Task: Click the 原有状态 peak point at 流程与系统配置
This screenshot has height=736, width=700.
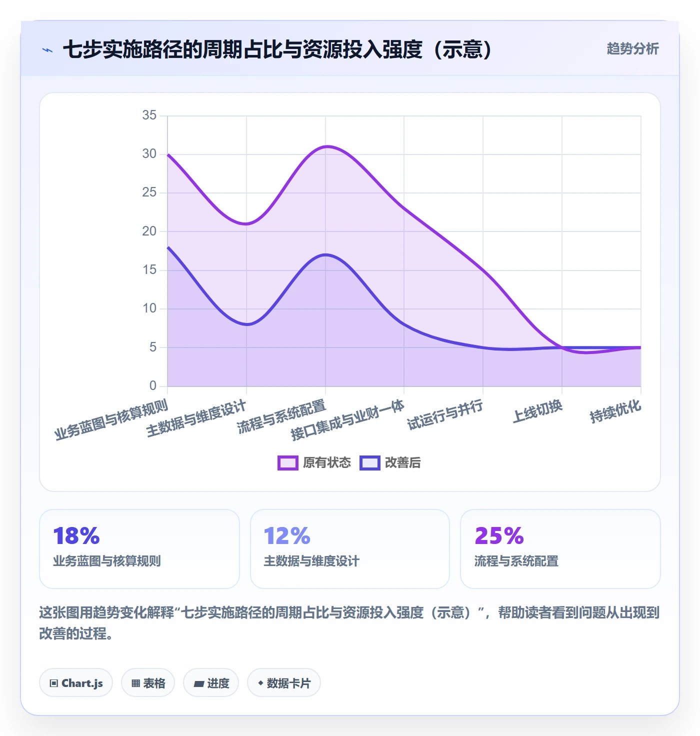Action: point(325,146)
